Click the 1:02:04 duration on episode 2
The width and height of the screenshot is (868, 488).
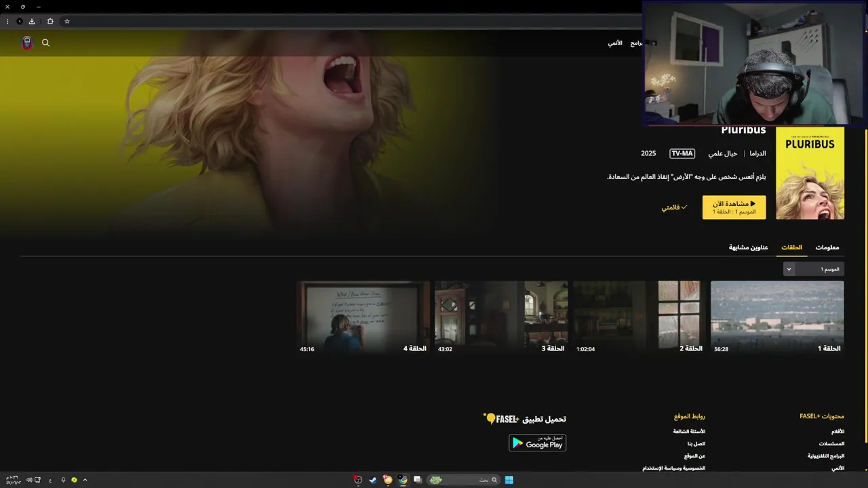point(585,349)
